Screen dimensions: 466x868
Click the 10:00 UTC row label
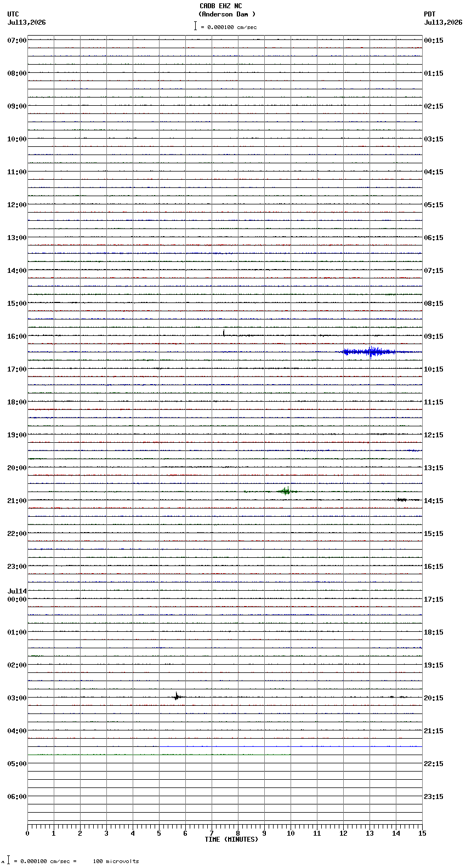[x=16, y=139]
